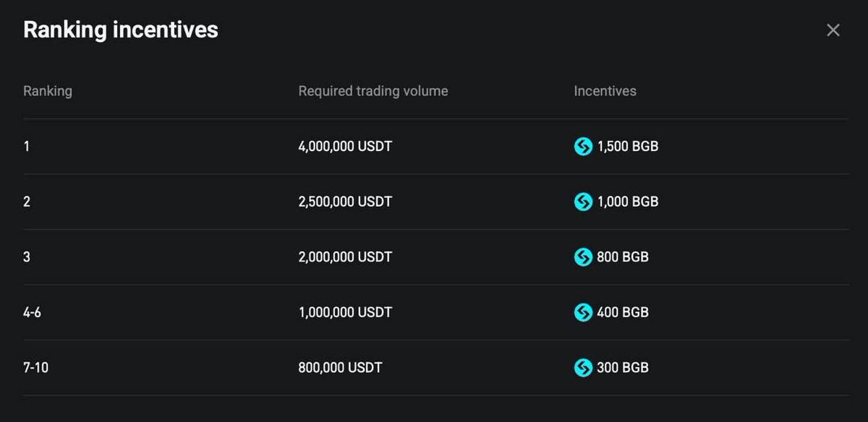Click the BGB coin icon beside 1,000 BGB
Screen dimensions: 868x422
pyautogui.click(x=583, y=202)
